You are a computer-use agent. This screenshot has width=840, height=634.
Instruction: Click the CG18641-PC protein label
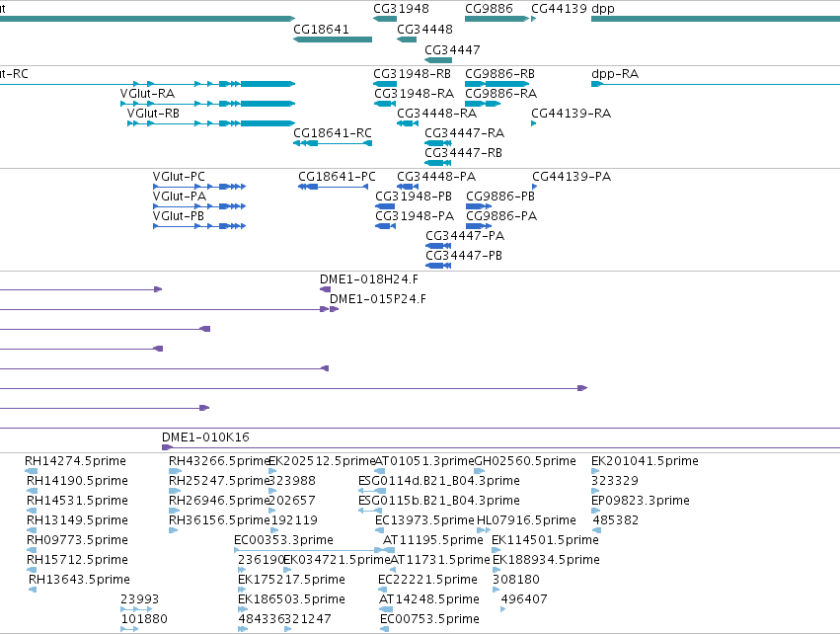click(337, 177)
